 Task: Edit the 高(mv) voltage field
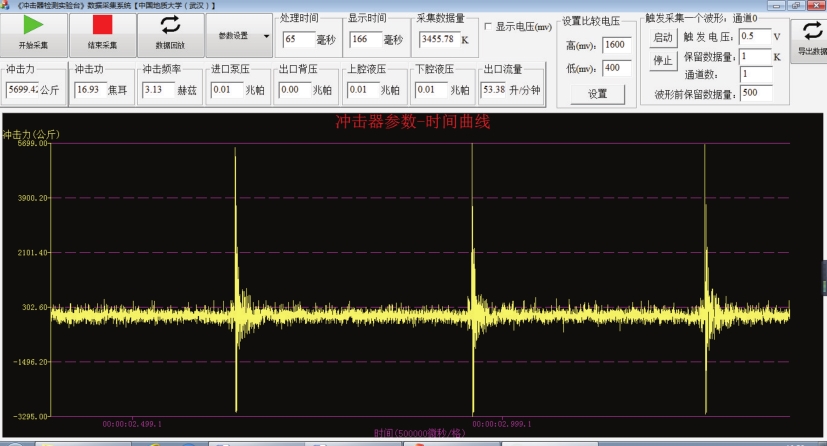point(617,45)
